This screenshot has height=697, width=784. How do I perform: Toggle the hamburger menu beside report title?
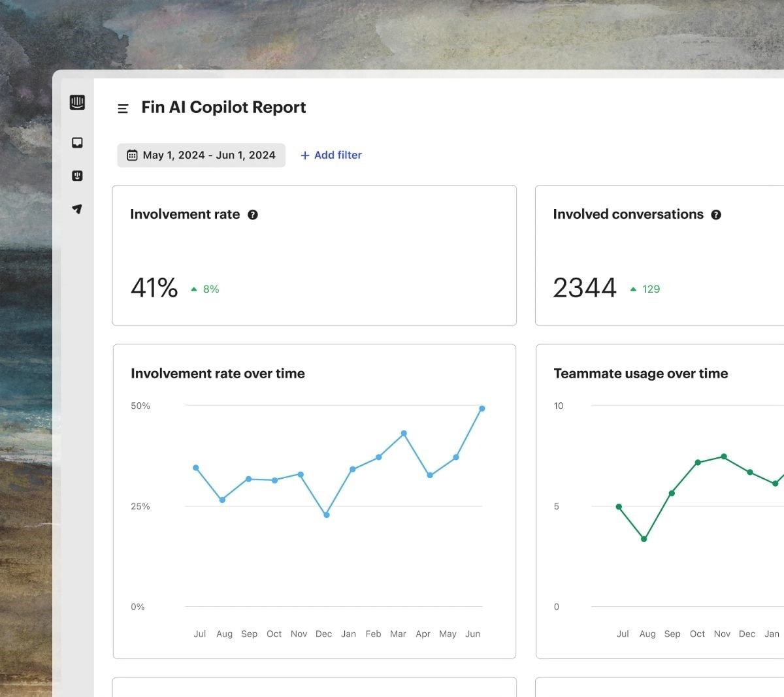click(x=123, y=108)
